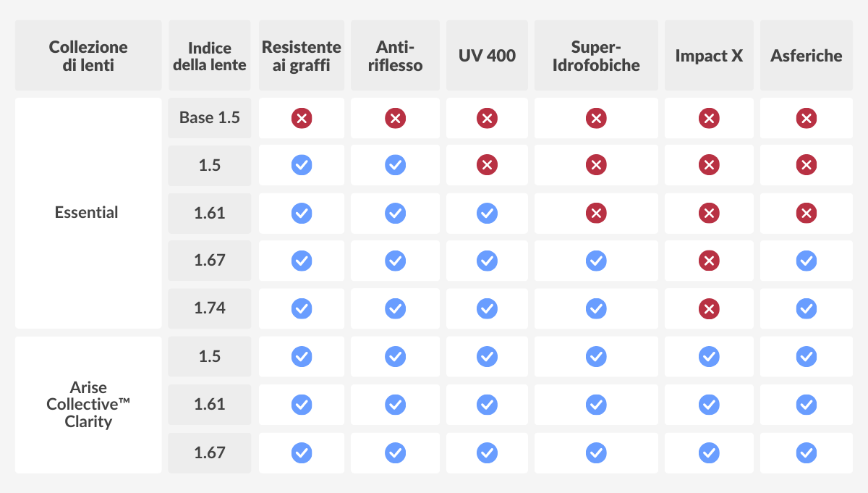Image resolution: width=868 pixels, height=493 pixels.
Task: Click the red X for Base 1.5 UV 400
Action: point(487,118)
